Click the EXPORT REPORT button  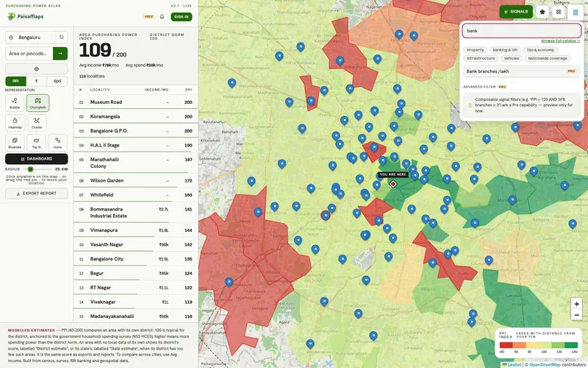pyautogui.click(x=36, y=194)
